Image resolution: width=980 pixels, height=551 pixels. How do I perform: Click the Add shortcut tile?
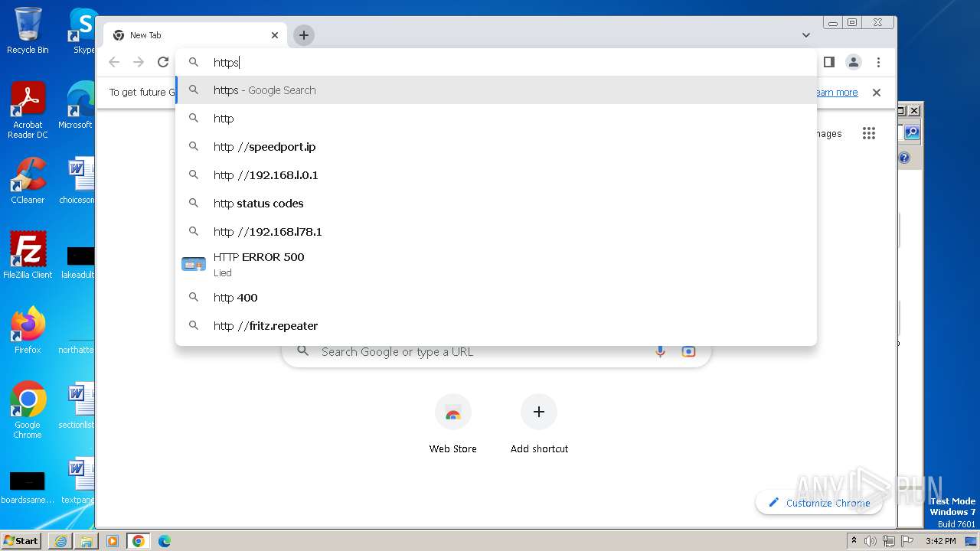pos(539,425)
